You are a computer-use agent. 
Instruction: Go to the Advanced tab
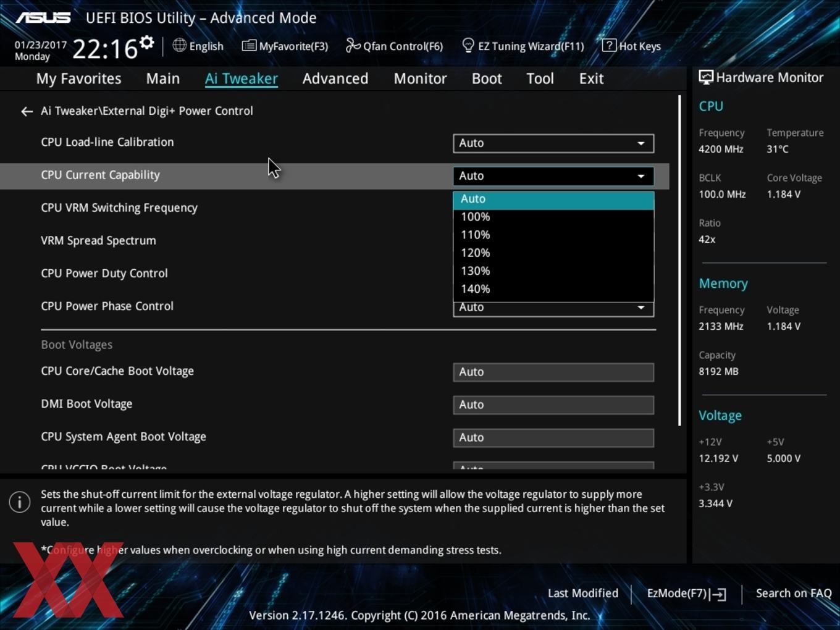click(x=335, y=78)
